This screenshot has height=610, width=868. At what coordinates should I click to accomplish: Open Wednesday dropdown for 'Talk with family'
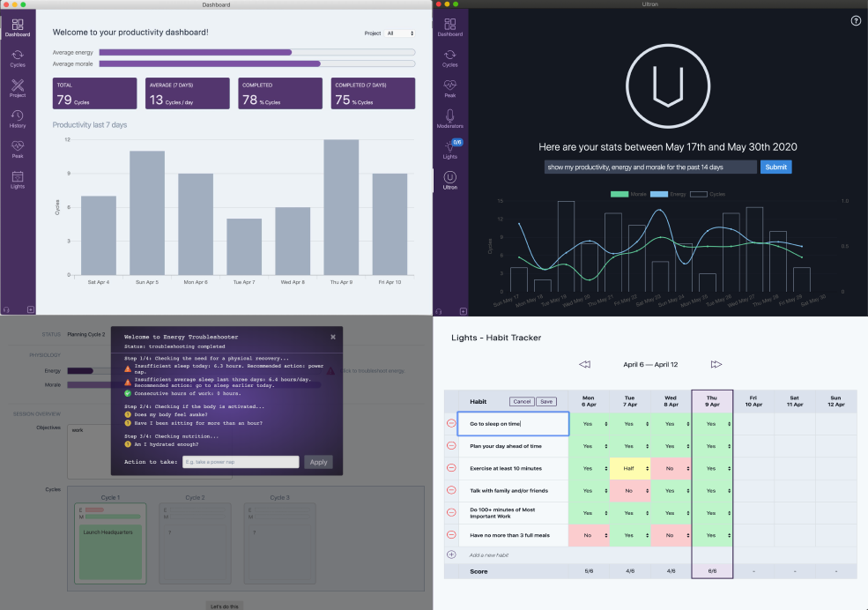click(671, 490)
